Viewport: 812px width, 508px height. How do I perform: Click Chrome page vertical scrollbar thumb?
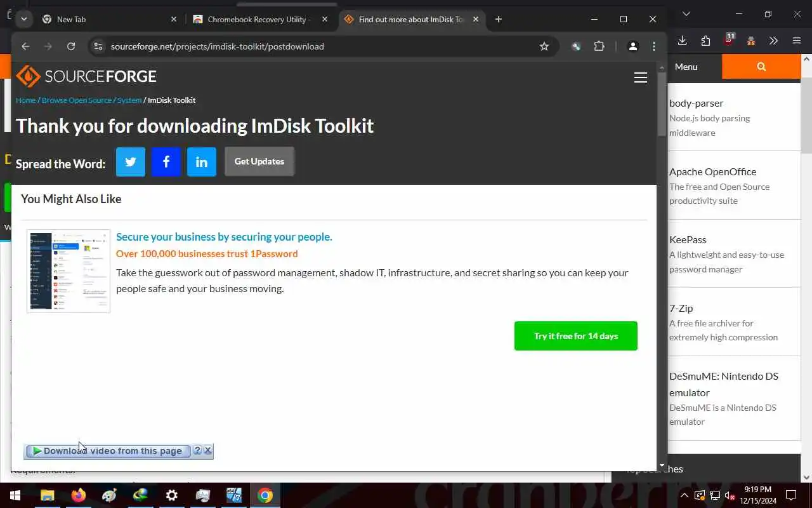click(x=662, y=105)
